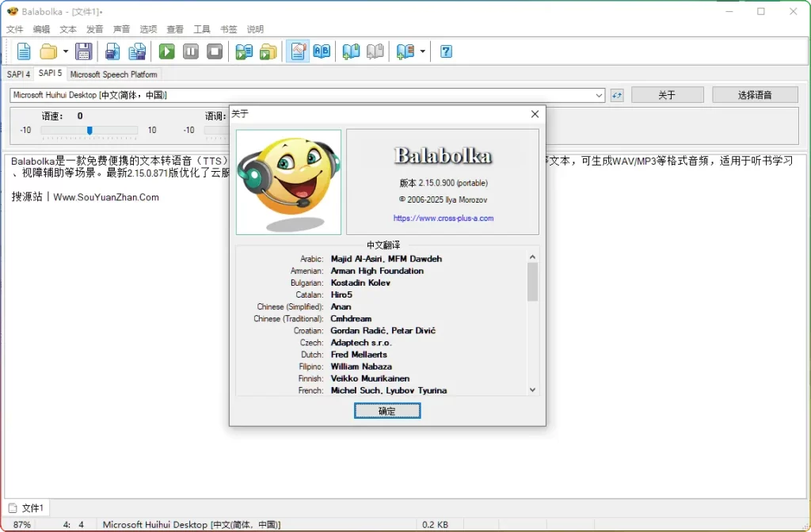
Task: Switch to Microsoft Speech Platform tab
Action: coord(114,74)
